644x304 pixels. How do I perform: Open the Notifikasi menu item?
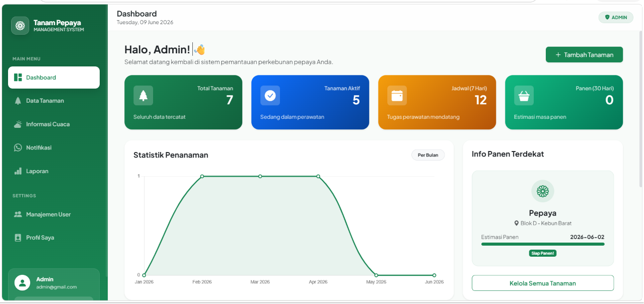(x=54, y=147)
